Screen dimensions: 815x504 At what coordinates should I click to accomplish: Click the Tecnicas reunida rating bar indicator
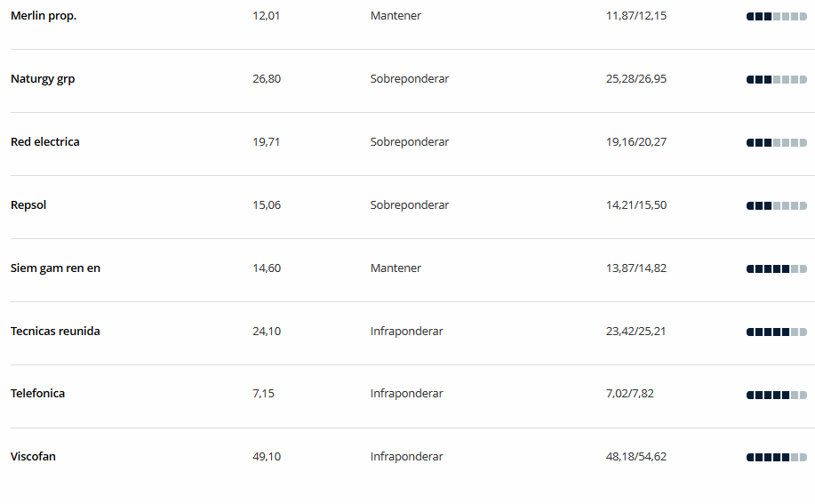click(x=777, y=332)
